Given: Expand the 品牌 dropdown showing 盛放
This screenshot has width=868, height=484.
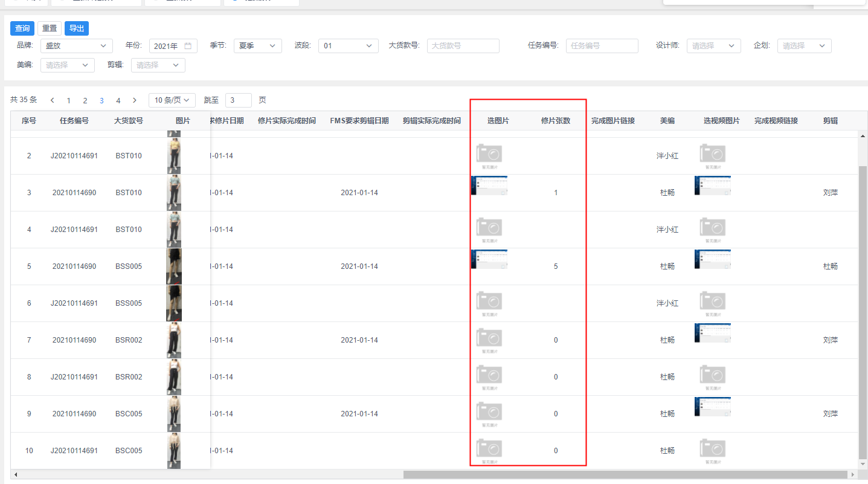Looking at the screenshot, I should (76, 46).
